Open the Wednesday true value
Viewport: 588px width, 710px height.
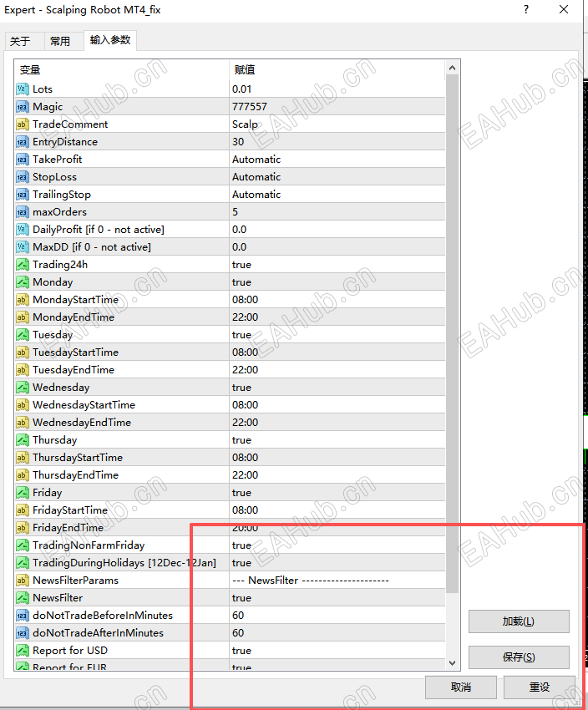click(x=241, y=388)
